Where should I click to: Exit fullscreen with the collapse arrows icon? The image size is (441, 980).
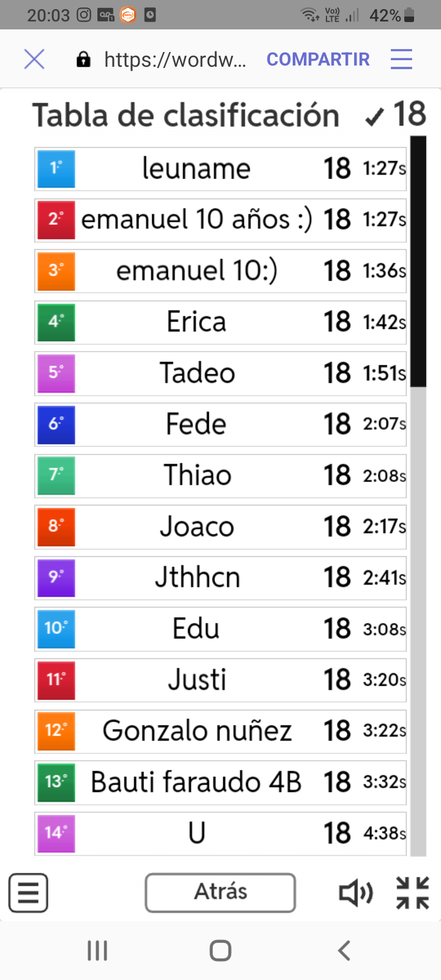click(x=412, y=893)
